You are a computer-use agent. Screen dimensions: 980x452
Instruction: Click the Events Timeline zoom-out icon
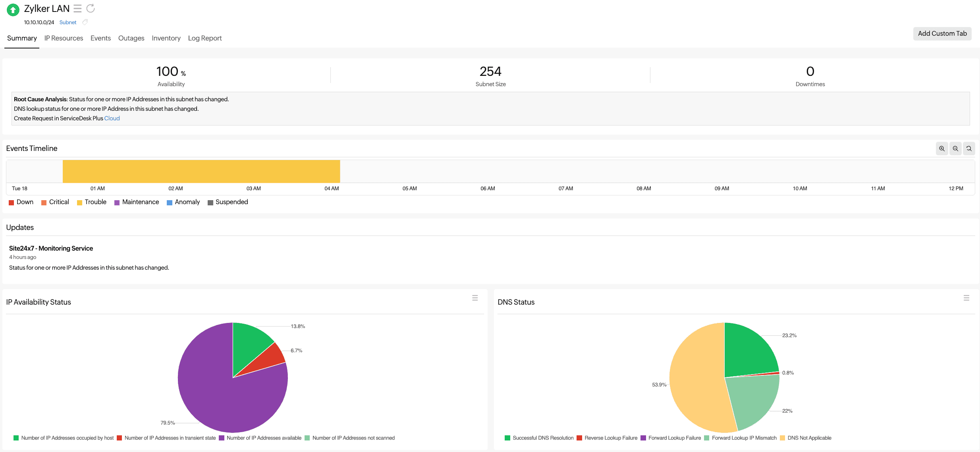[x=956, y=149]
